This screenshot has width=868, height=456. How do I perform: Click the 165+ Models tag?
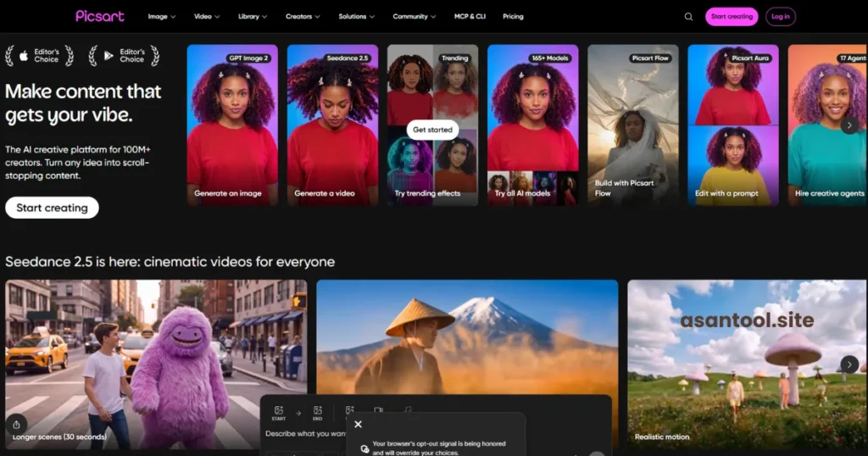click(549, 58)
